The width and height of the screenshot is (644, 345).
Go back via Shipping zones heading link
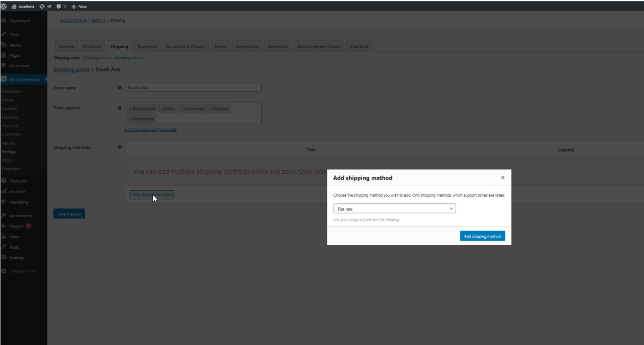click(71, 70)
